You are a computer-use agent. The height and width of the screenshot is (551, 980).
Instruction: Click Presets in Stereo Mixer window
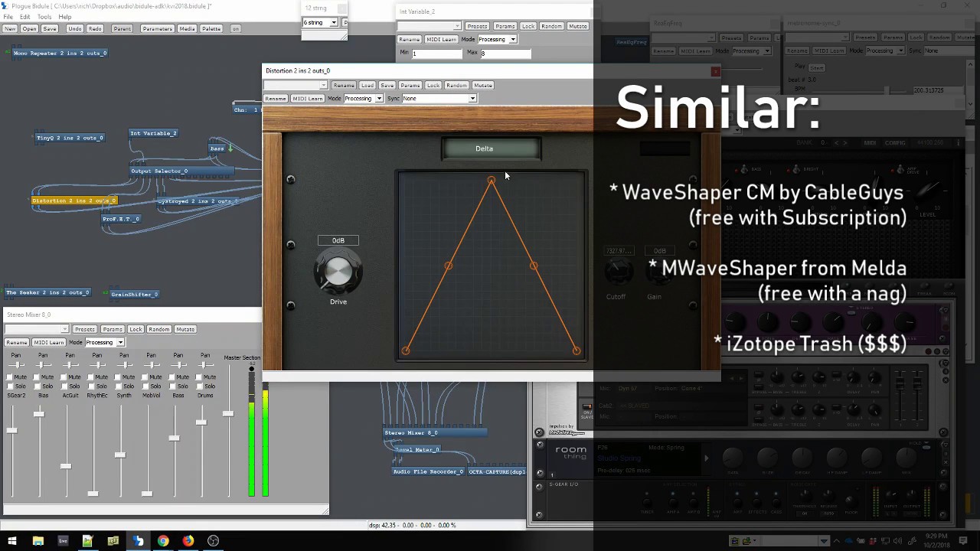tap(85, 329)
